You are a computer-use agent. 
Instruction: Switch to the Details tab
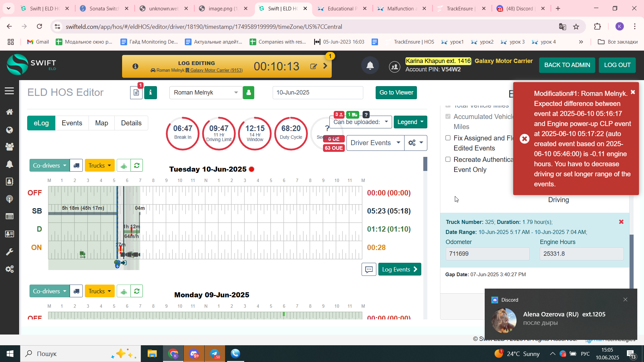click(131, 123)
